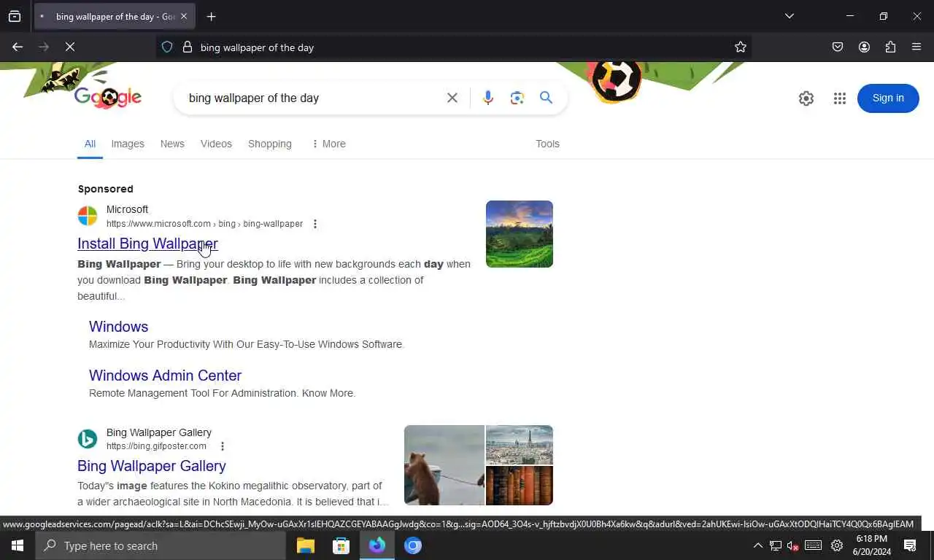This screenshot has width=934, height=560.
Task: Open Microsoft ad options menu
Action: tap(315, 224)
